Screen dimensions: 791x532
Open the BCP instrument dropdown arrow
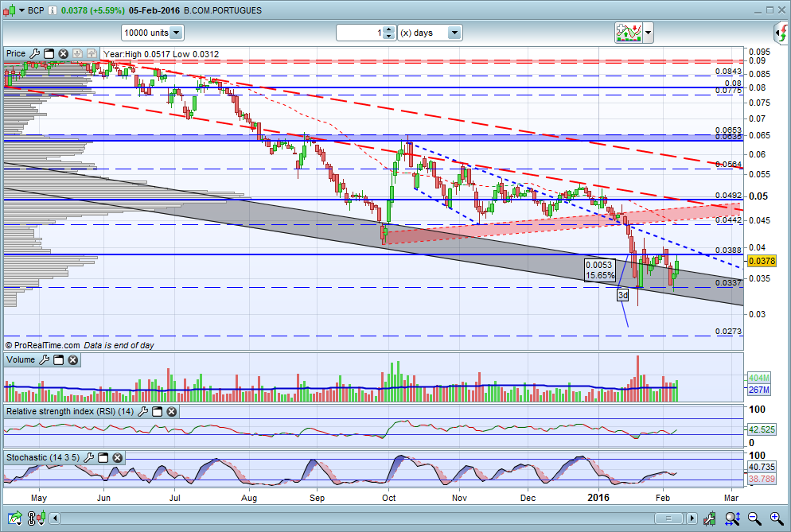coord(21,10)
